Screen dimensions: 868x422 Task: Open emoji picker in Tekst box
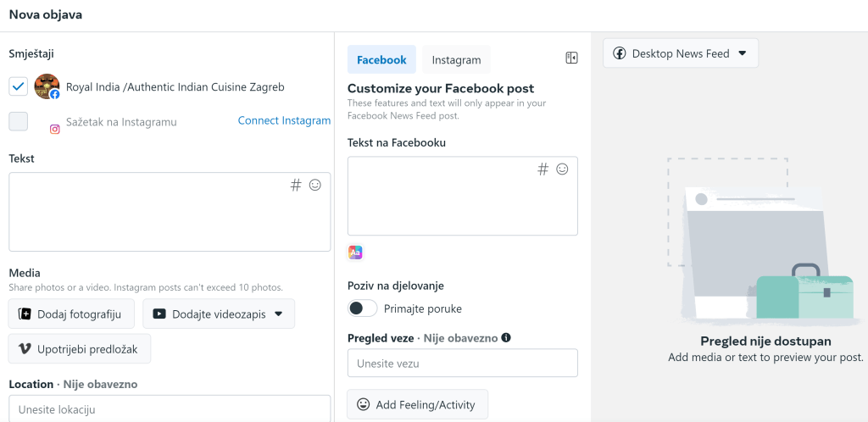[x=315, y=185]
